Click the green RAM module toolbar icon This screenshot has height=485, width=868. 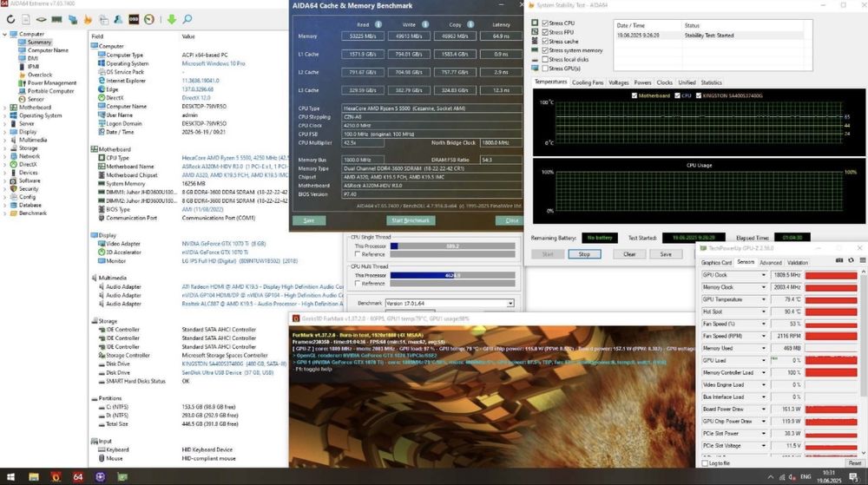coord(56,19)
